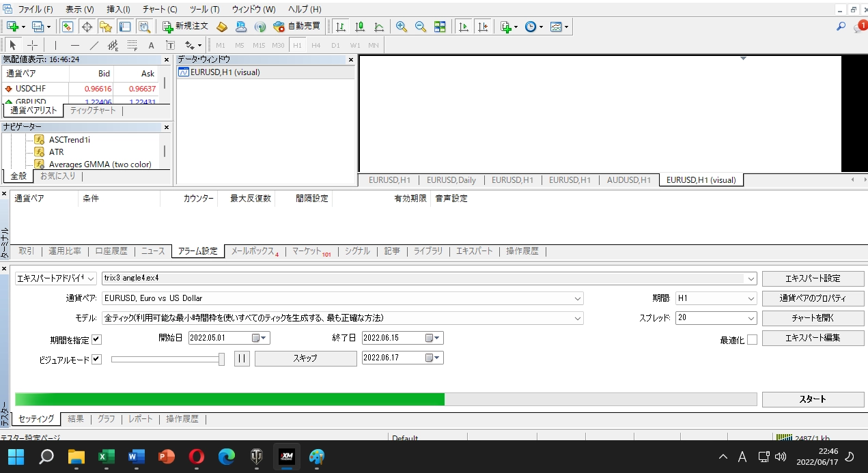This screenshot has height=473, width=868.
Task: Toggle auto trading (自動売買) button
Action: click(x=297, y=27)
